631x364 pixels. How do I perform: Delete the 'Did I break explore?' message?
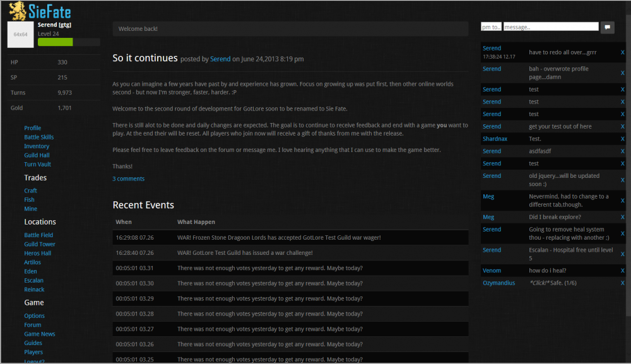tap(622, 217)
